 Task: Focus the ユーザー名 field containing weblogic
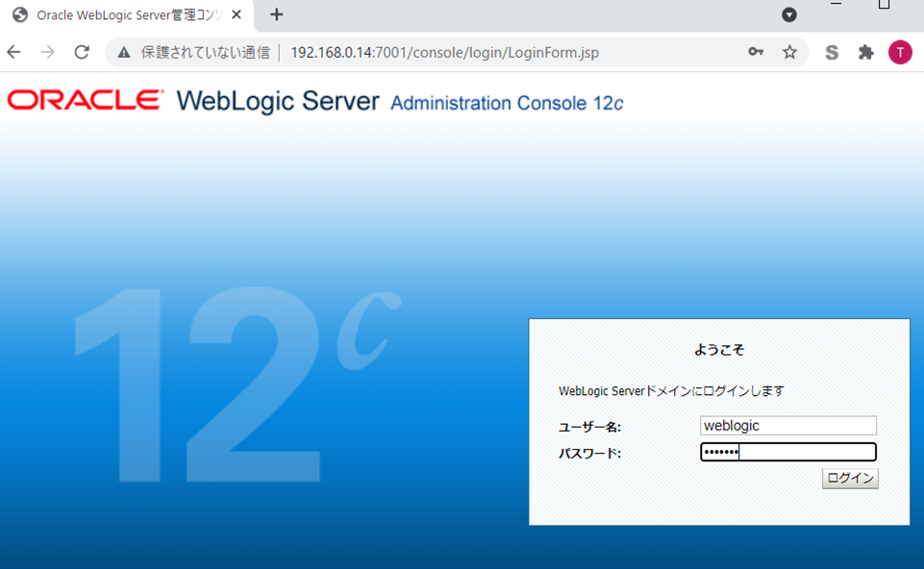click(x=788, y=426)
